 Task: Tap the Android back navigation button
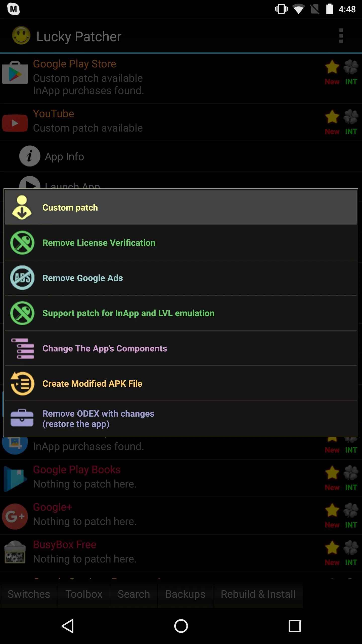(x=68, y=626)
